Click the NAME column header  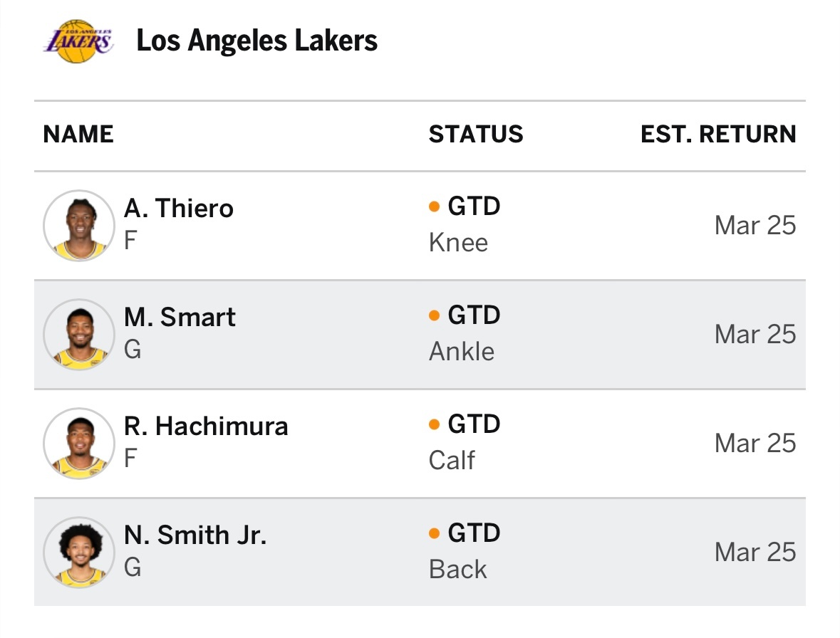pos(78,135)
